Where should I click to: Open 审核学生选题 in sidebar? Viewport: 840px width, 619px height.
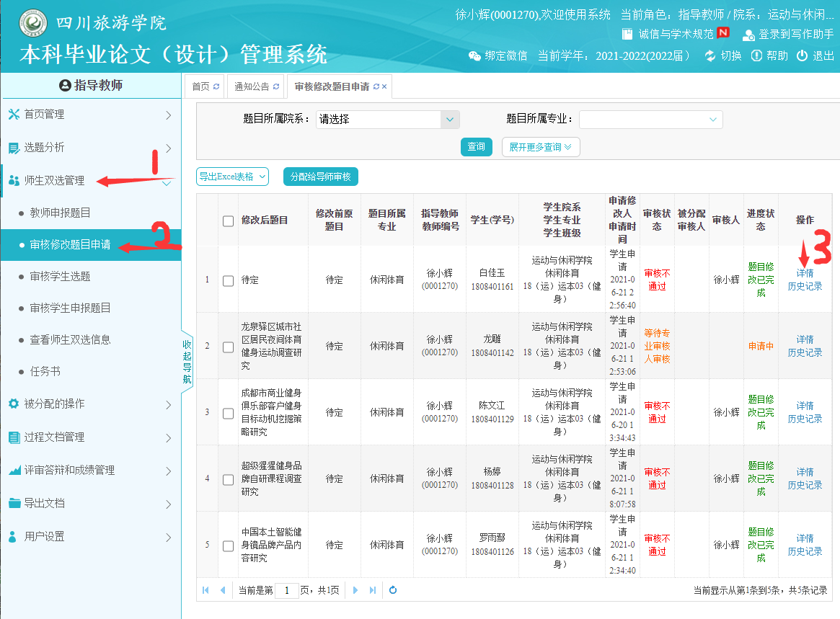click(x=60, y=277)
